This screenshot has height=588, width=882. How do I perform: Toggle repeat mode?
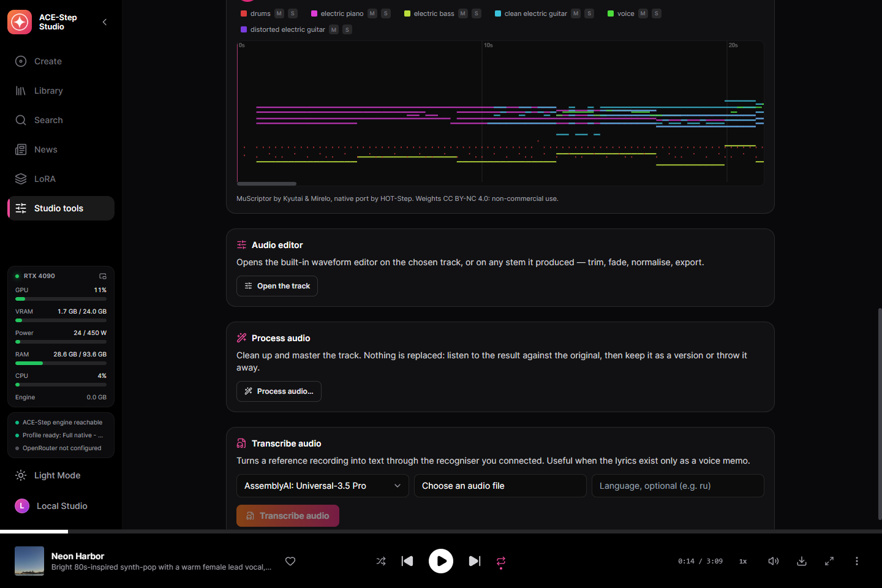(x=501, y=561)
